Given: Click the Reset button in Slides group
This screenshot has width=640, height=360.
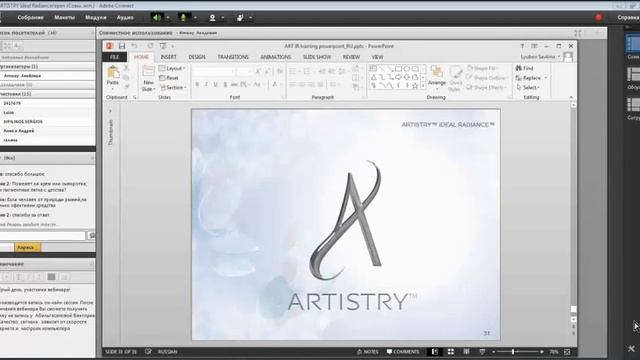Looking at the screenshot, I should 169,78.
